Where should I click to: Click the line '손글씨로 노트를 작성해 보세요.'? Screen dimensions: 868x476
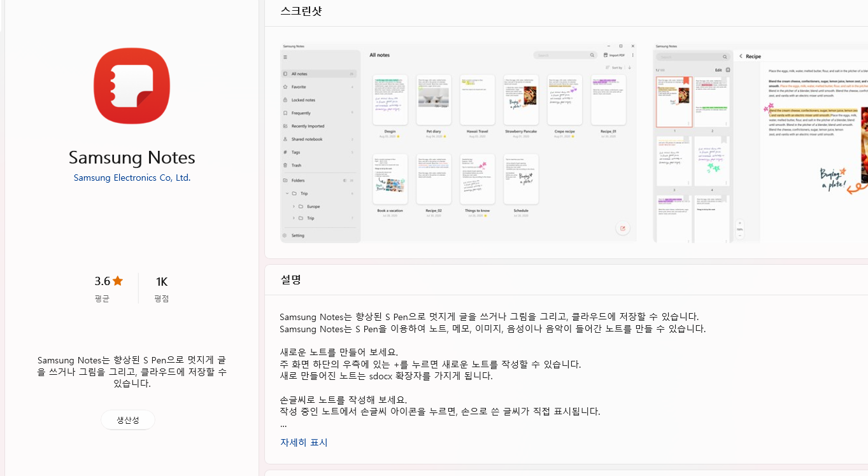pyautogui.click(x=343, y=400)
